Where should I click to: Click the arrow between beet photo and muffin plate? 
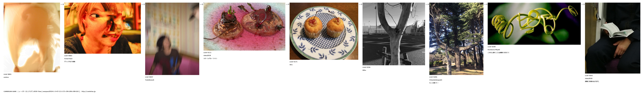(288, 4)
